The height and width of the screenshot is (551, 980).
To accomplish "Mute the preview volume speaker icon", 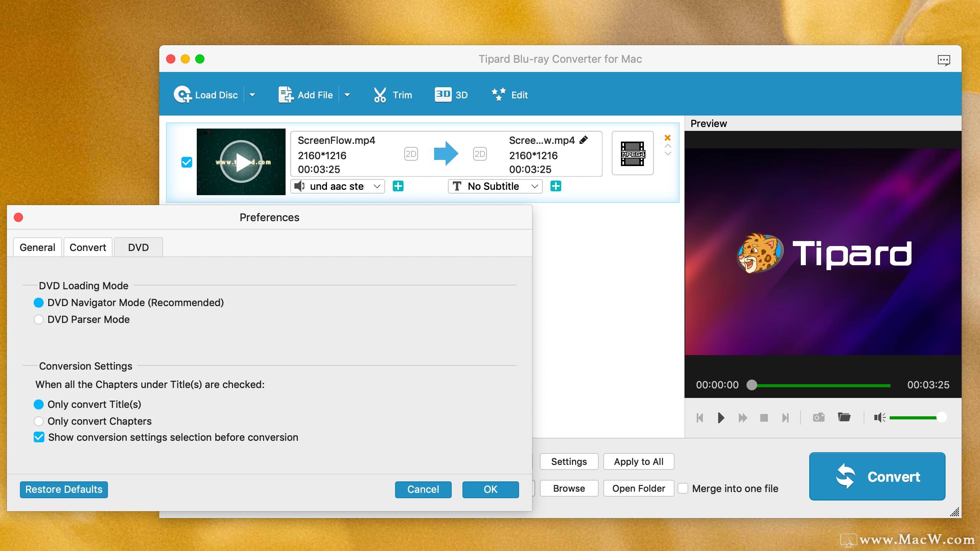I will tap(879, 417).
